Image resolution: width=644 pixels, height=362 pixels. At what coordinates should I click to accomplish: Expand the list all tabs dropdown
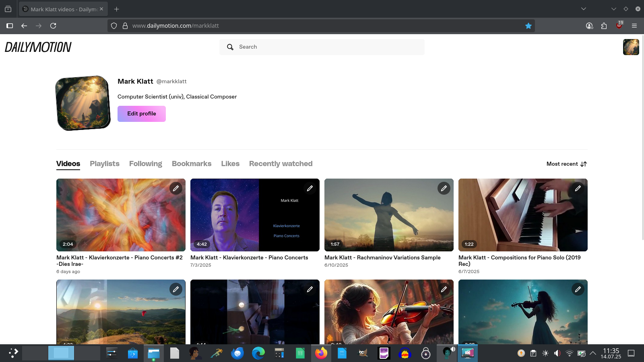click(584, 9)
